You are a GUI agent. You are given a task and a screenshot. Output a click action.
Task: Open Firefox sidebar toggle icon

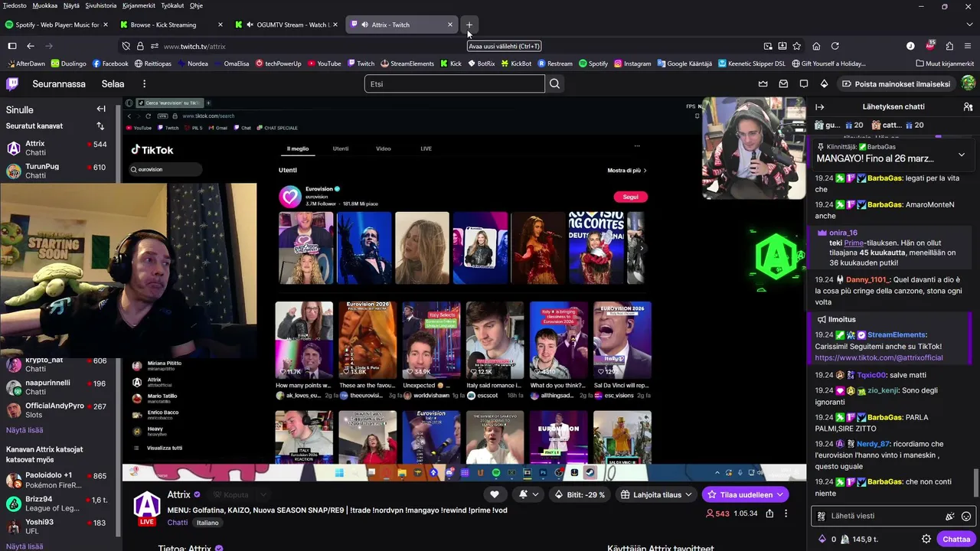click(12, 46)
